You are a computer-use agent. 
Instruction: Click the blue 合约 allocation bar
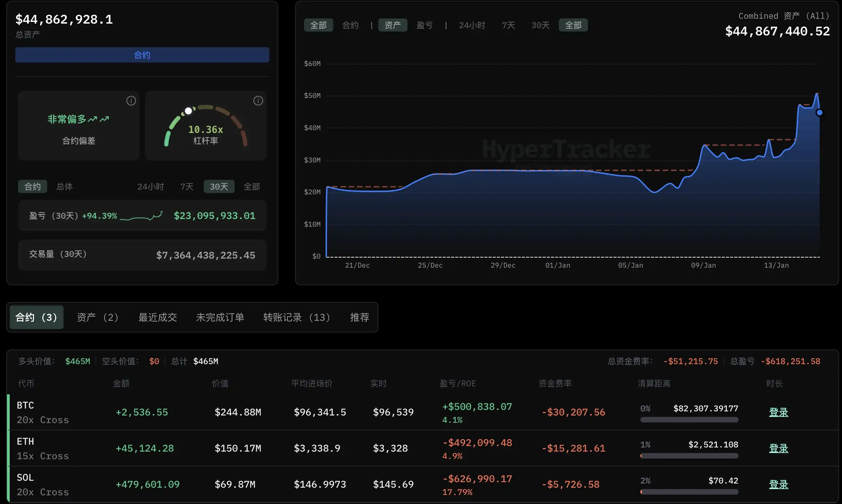coord(142,55)
